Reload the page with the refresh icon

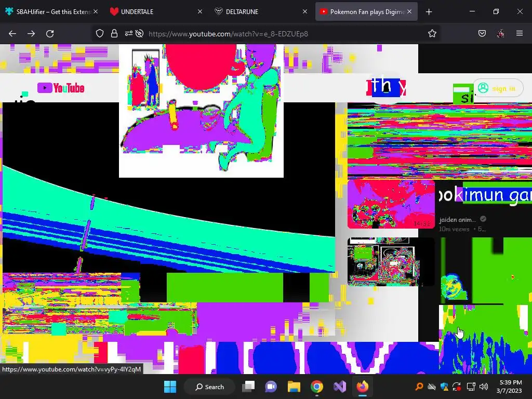click(x=50, y=34)
